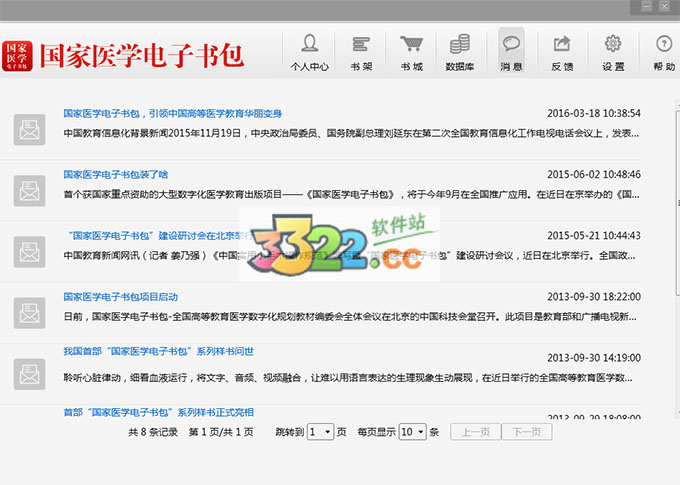This screenshot has height=485, width=680.
Task: Click envelope icon beside 2016-03-18 message
Action: (29, 129)
